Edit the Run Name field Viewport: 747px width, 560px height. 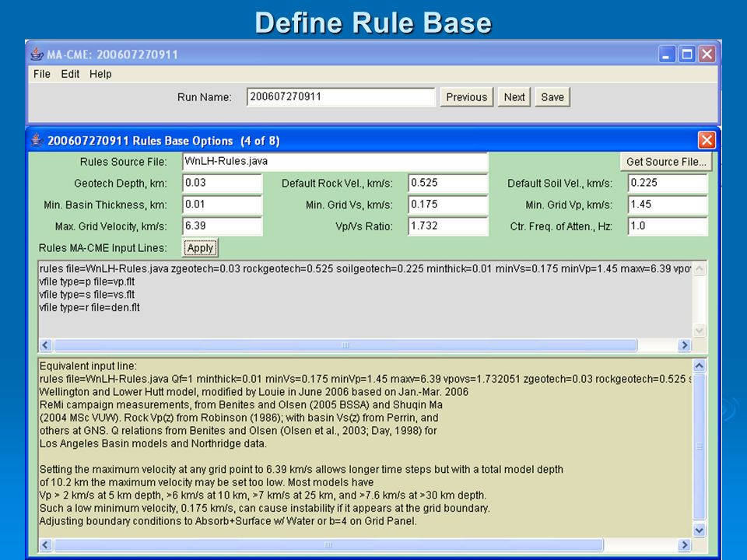pos(341,96)
